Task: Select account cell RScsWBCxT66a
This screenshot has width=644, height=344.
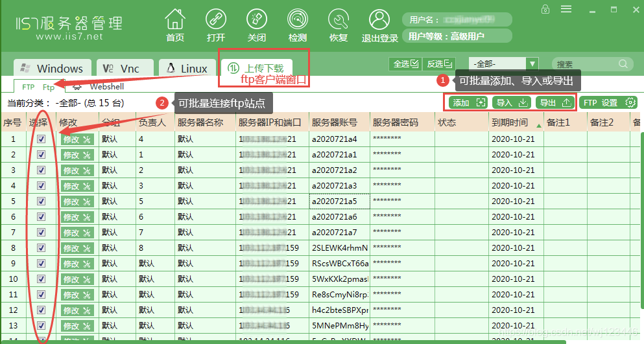Action: tap(339, 264)
